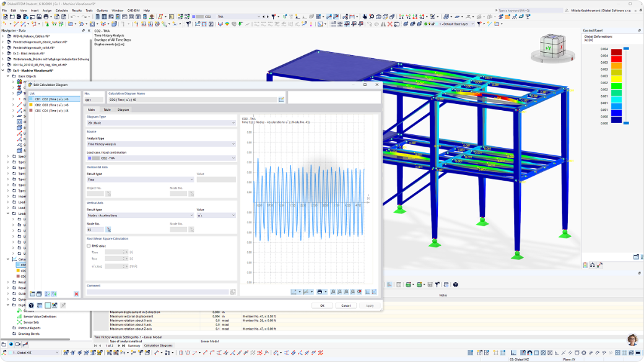Click the top slider handle of the color scale

[626, 49]
